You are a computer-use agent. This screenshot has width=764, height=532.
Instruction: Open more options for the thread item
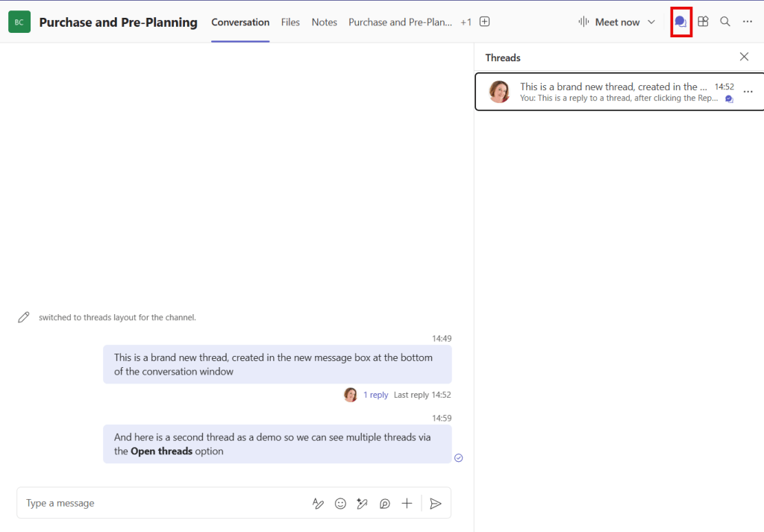pyautogui.click(x=748, y=92)
